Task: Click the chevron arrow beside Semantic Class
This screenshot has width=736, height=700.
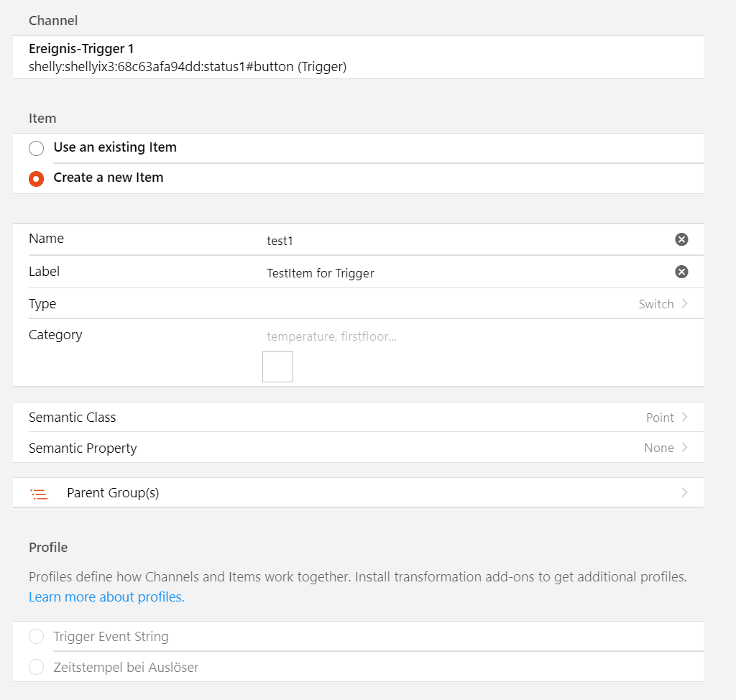Action: click(x=684, y=418)
